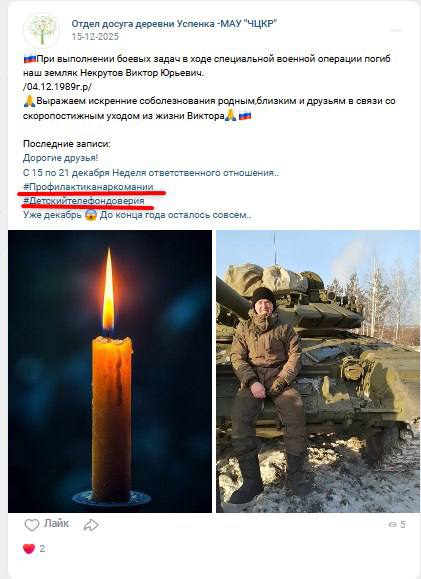Click the share arrow icon
The height and width of the screenshot is (579, 421).
91,525
